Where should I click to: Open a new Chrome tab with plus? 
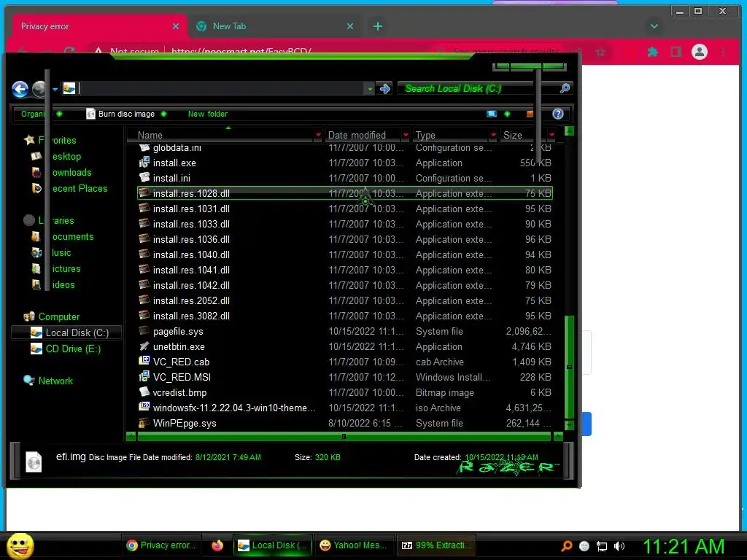(378, 26)
